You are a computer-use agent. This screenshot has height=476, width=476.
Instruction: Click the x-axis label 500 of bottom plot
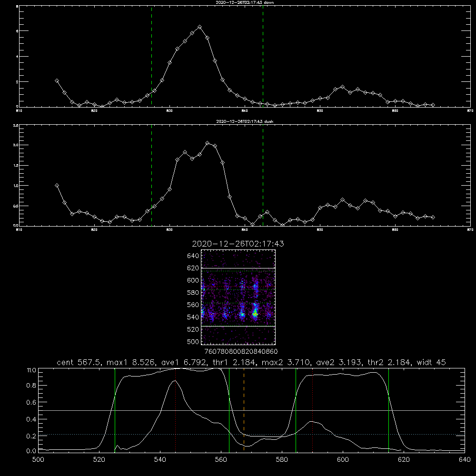(38, 460)
